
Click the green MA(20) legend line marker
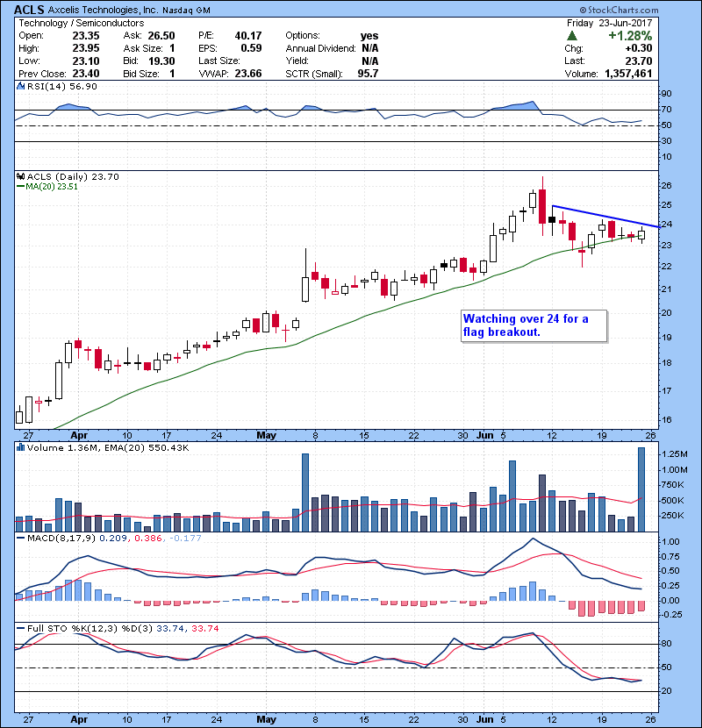tap(20, 187)
